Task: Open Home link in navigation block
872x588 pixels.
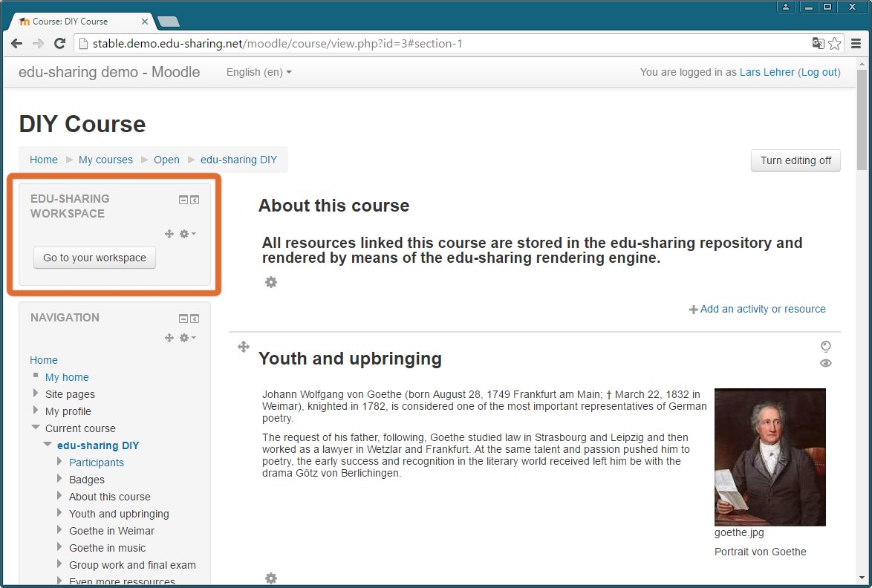Action: pos(43,360)
